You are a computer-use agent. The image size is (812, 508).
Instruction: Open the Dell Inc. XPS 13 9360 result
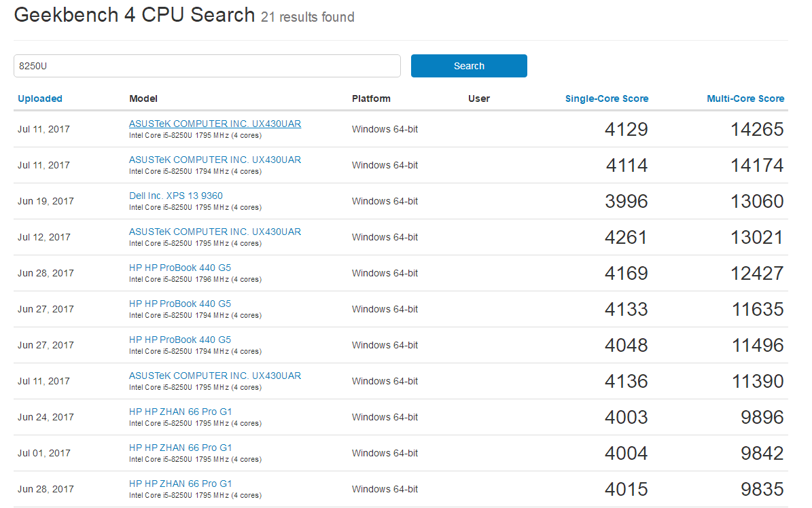(x=175, y=196)
